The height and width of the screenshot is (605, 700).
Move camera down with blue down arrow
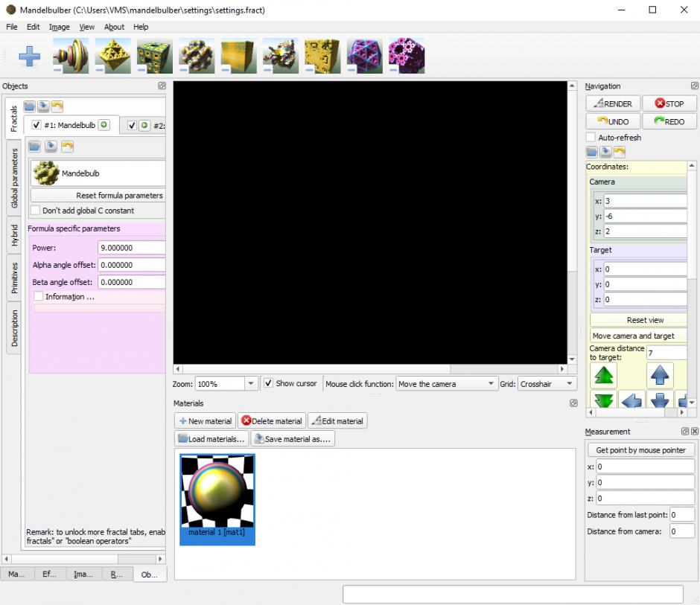pyautogui.click(x=660, y=400)
